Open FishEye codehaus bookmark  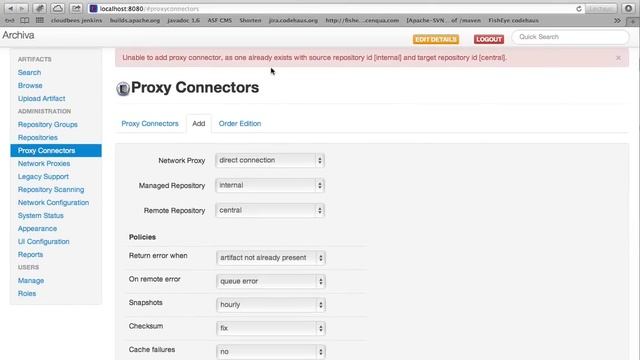click(513, 20)
